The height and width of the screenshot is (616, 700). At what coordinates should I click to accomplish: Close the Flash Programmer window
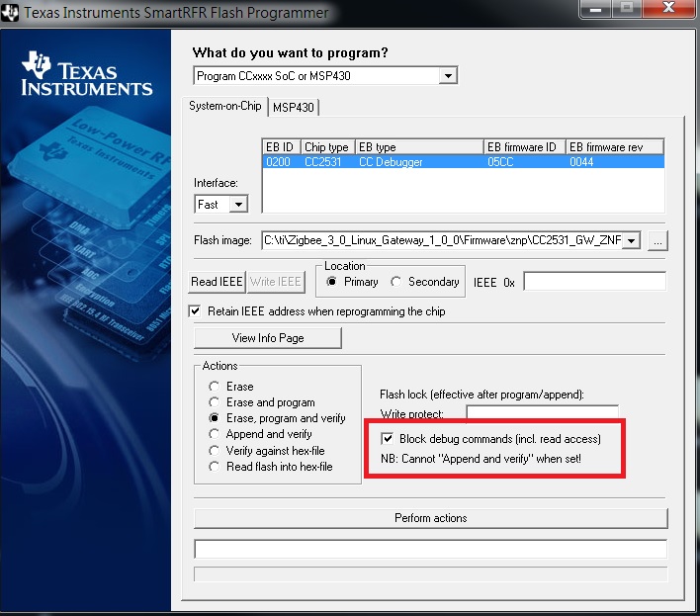click(x=668, y=9)
